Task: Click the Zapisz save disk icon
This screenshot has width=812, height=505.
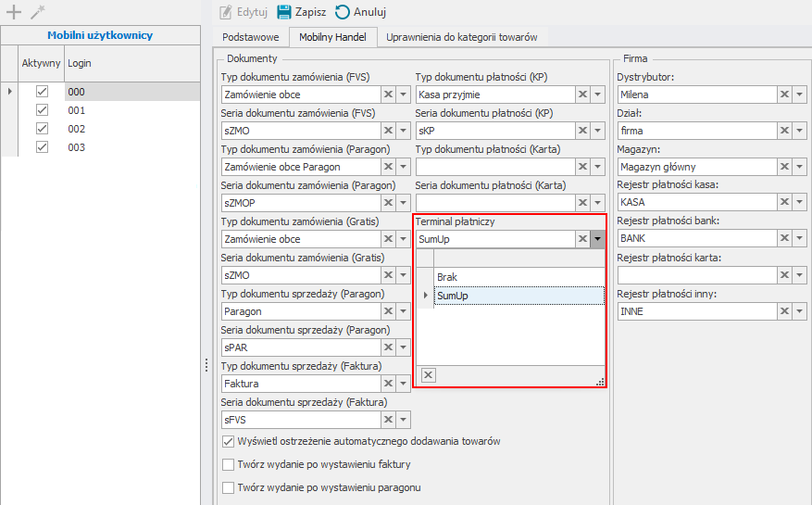Action: coord(284,12)
